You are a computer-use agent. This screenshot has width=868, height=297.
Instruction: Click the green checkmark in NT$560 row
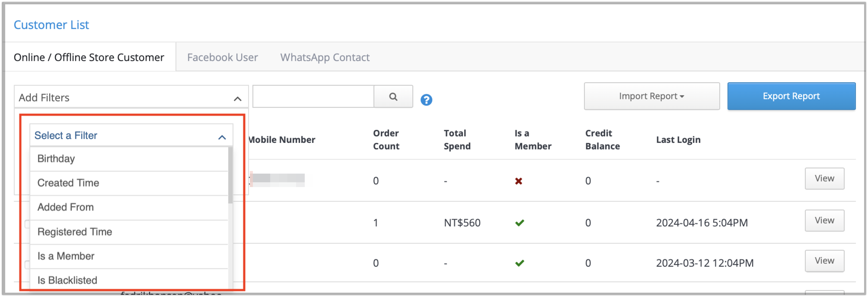[520, 223]
